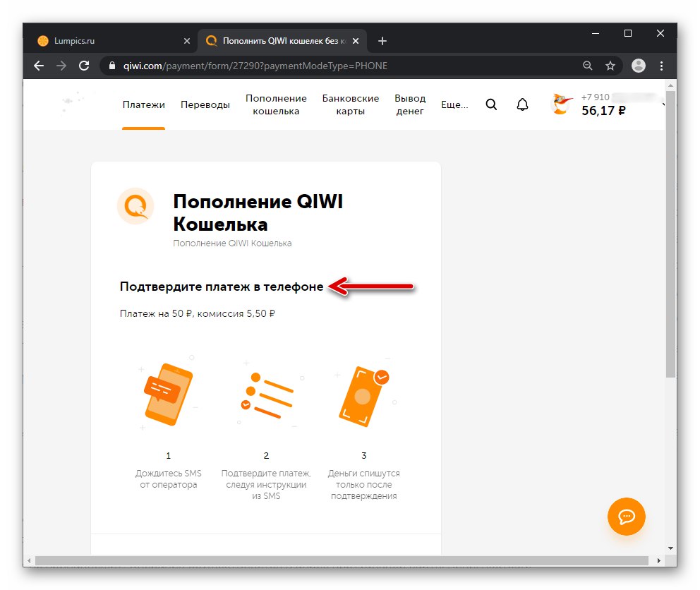This screenshot has width=700, height=590.
Task: Click the zoom icon in the address bar
Action: coord(588,66)
